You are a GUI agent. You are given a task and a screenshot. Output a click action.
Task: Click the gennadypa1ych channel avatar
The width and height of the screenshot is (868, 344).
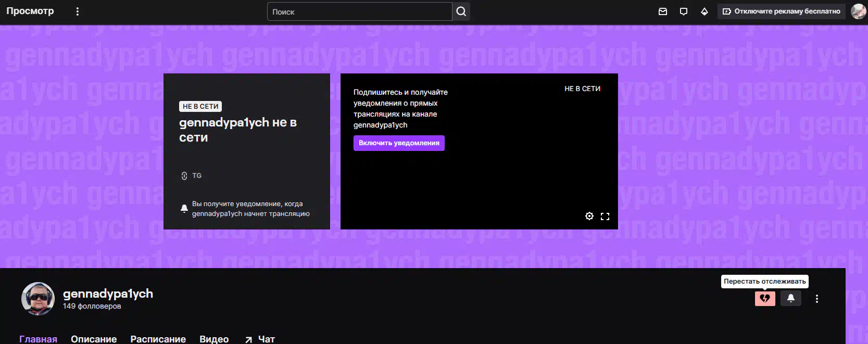pyautogui.click(x=38, y=299)
